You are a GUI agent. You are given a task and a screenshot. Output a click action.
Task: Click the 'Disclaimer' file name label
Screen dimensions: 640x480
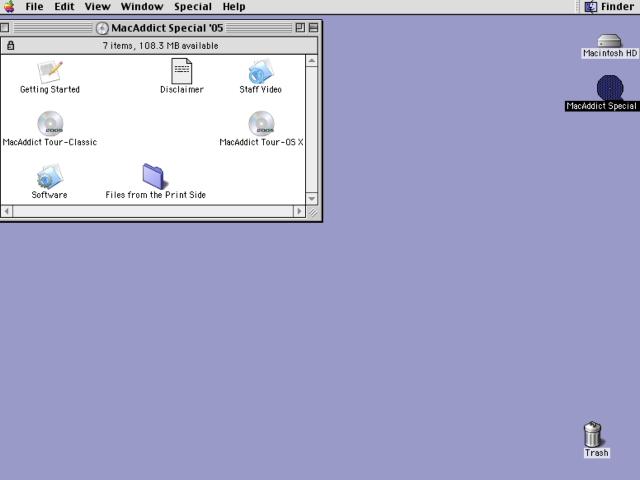tap(182, 89)
